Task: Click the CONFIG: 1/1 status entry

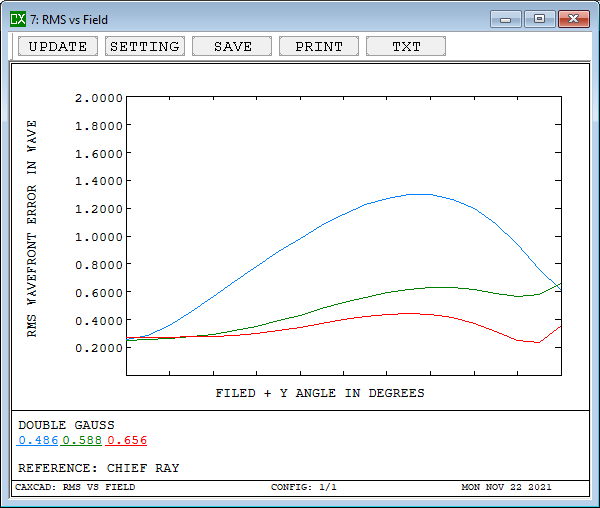Action: 304,487
